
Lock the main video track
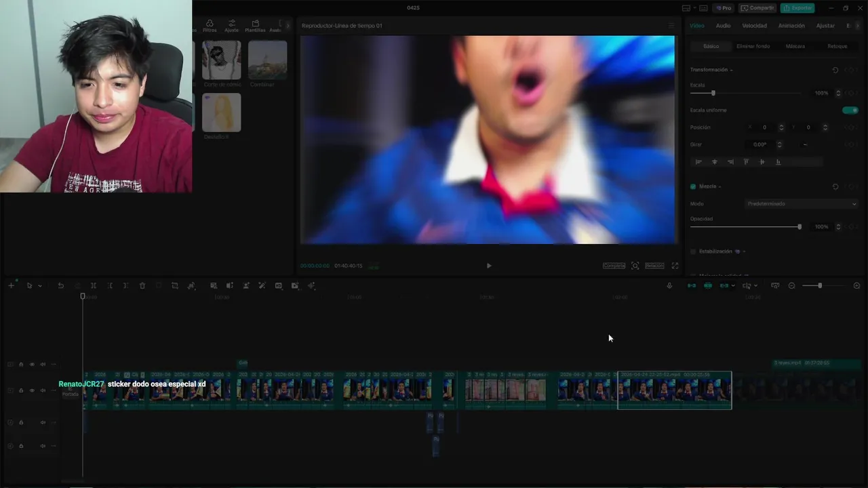coord(21,390)
